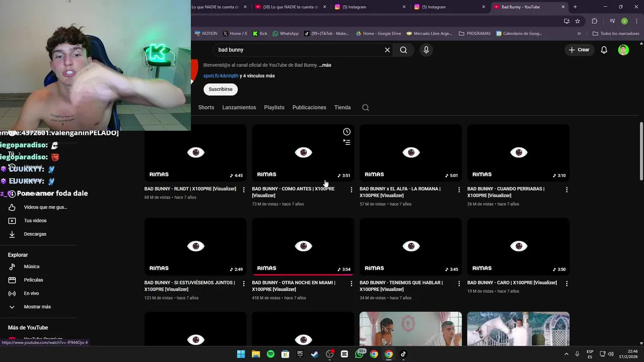The width and height of the screenshot is (644, 362).
Task: Open options menu for COMO ANTES video
Action: (x=351, y=190)
